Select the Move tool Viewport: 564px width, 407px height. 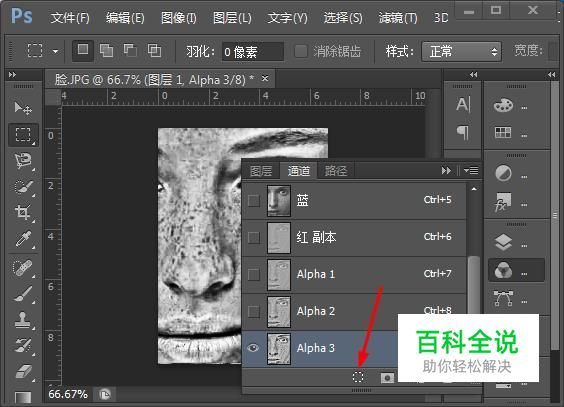(23, 108)
